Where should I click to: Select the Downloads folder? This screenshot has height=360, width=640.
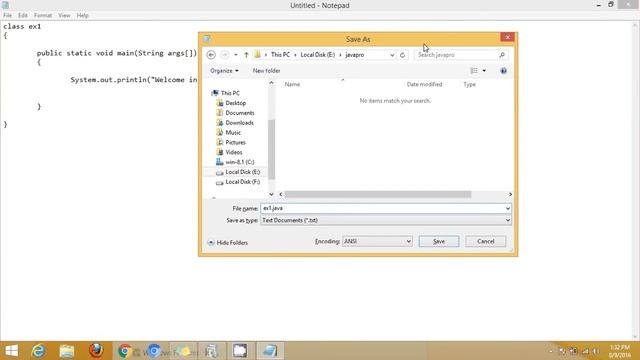(x=239, y=122)
